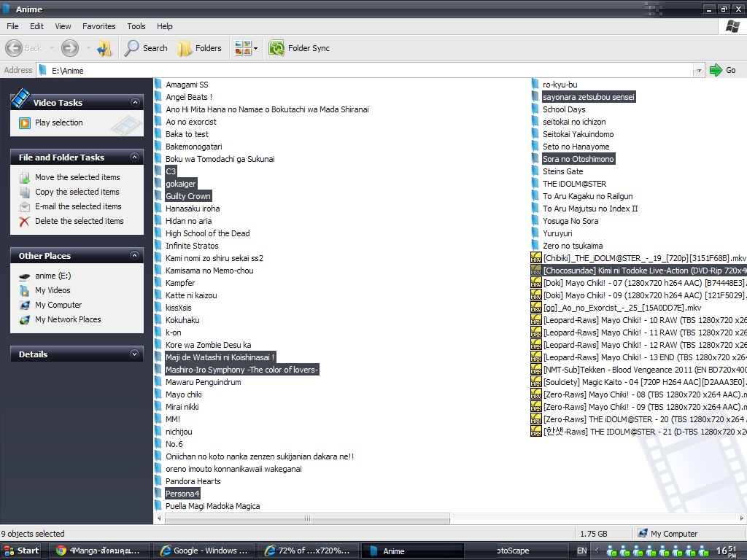The width and height of the screenshot is (747, 560).
Task: Collapse the Other Places panel
Action: pyautogui.click(x=135, y=256)
